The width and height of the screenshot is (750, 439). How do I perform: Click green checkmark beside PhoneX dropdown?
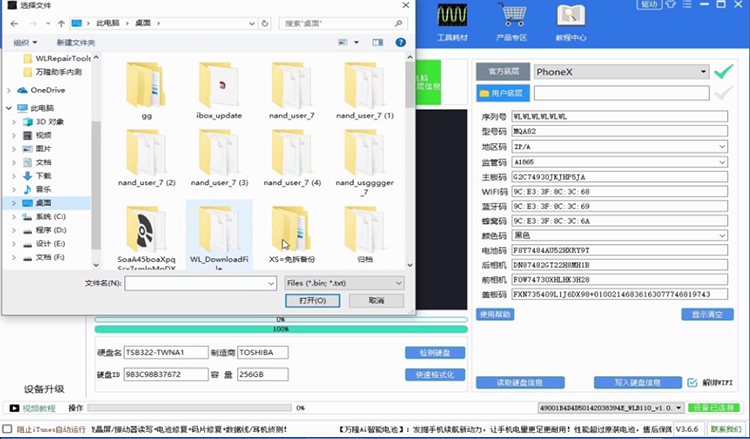coord(724,72)
